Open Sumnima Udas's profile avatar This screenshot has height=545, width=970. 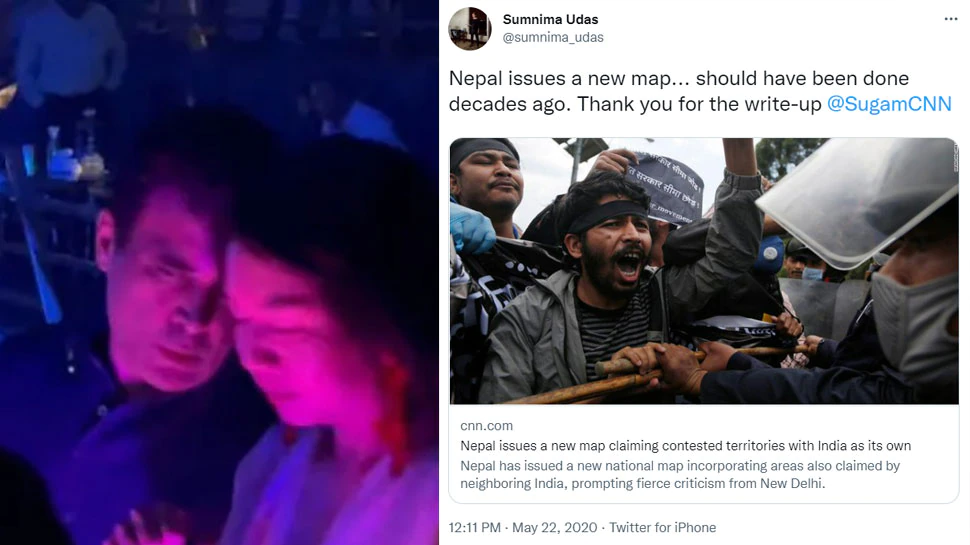[470, 28]
